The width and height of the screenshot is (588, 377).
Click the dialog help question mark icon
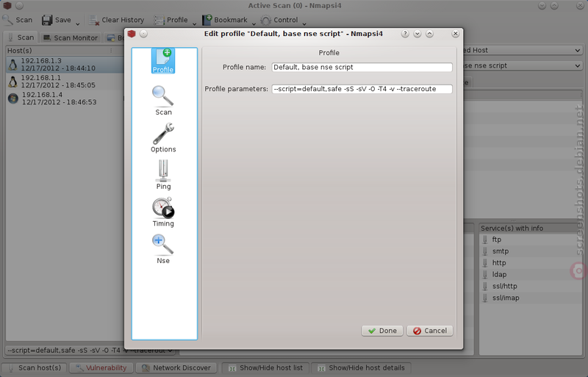click(405, 34)
